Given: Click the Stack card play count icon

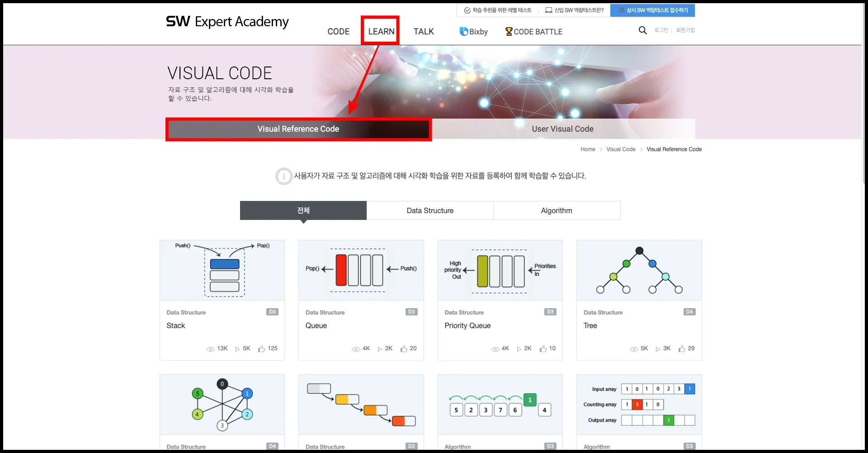Looking at the screenshot, I should tap(237, 349).
